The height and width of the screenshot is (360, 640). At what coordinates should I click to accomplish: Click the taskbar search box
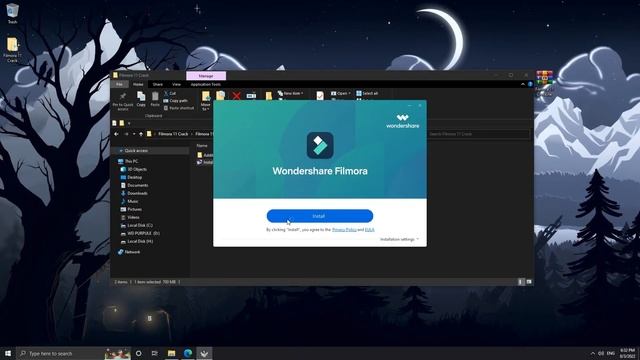73,353
